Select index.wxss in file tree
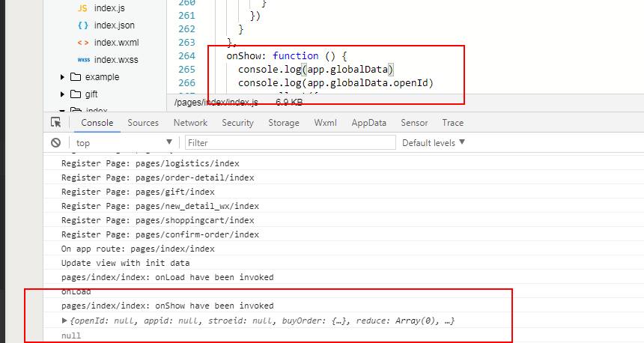 pyautogui.click(x=116, y=60)
